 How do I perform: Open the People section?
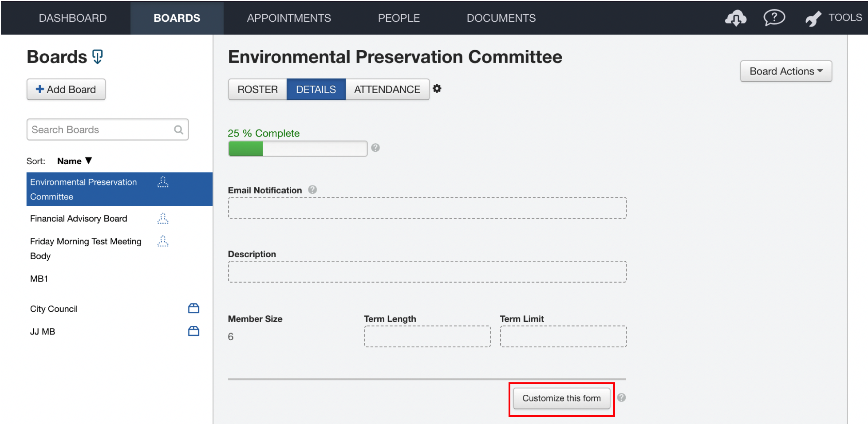click(x=398, y=18)
